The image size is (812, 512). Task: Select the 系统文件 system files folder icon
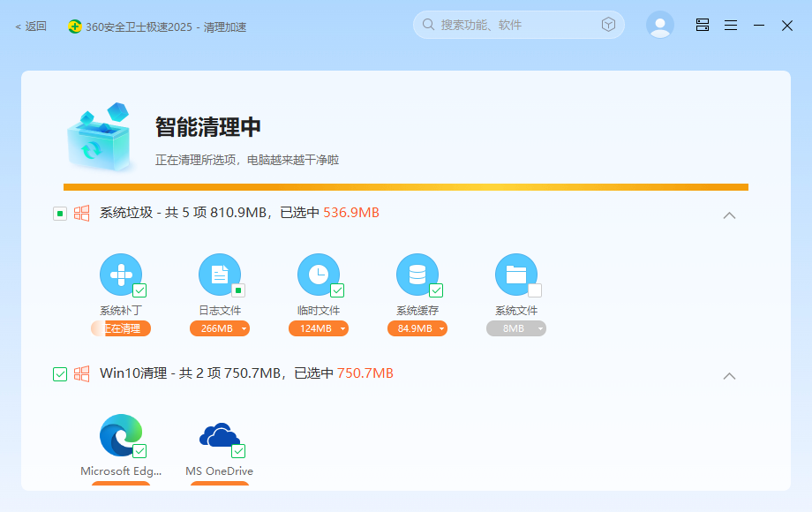[516, 275]
